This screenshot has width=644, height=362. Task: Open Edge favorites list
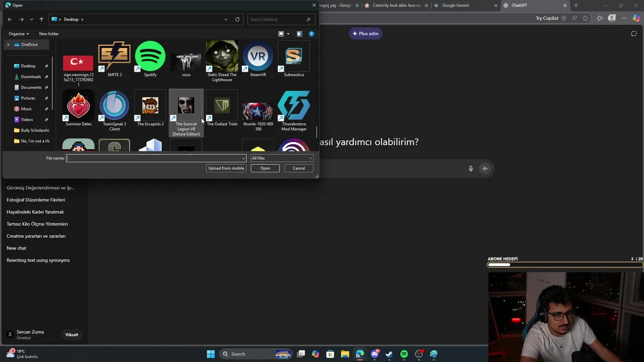[x=600, y=18]
